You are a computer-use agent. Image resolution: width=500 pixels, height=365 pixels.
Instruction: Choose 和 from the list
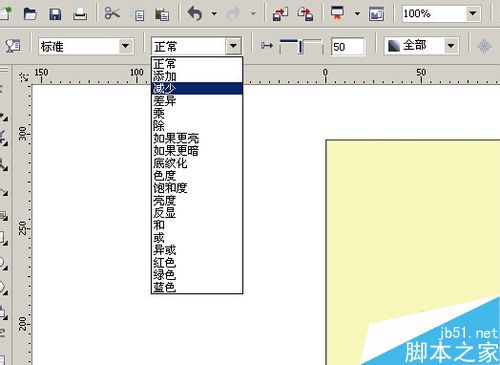coord(197,225)
